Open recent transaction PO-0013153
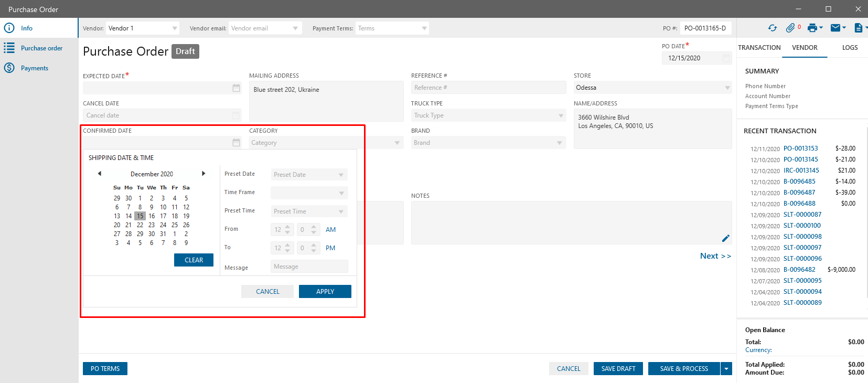The width and height of the screenshot is (868, 383). [x=800, y=148]
